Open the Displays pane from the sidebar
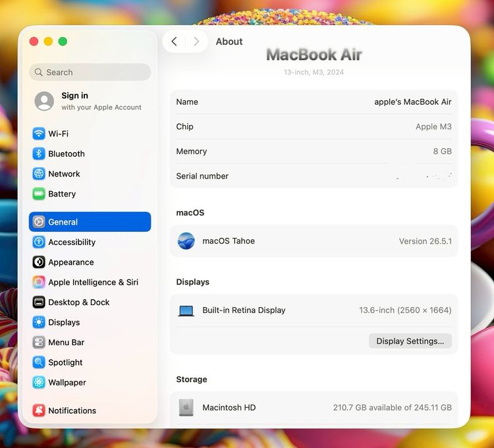The width and height of the screenshot is (494, 448). tap(90, 322)
